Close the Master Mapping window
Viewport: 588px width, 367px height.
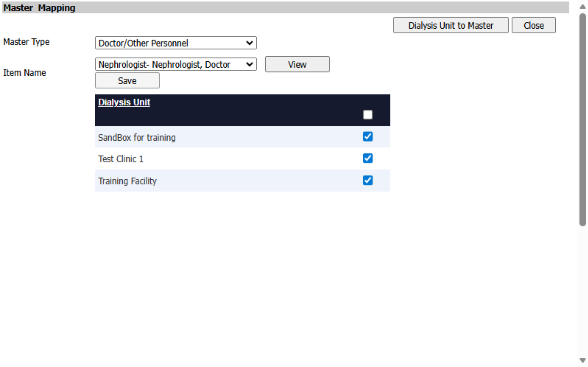pyautogui.click(x=534, y=25)
